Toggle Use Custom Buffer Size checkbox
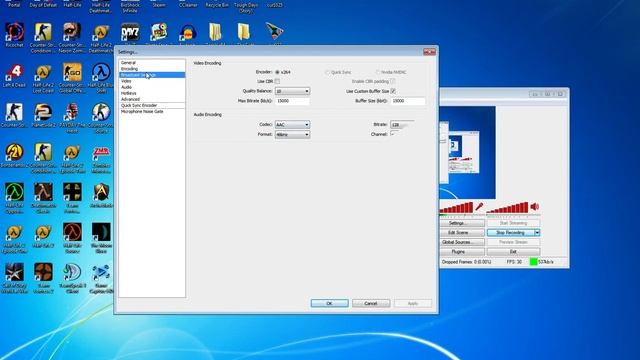 (393, 91)
